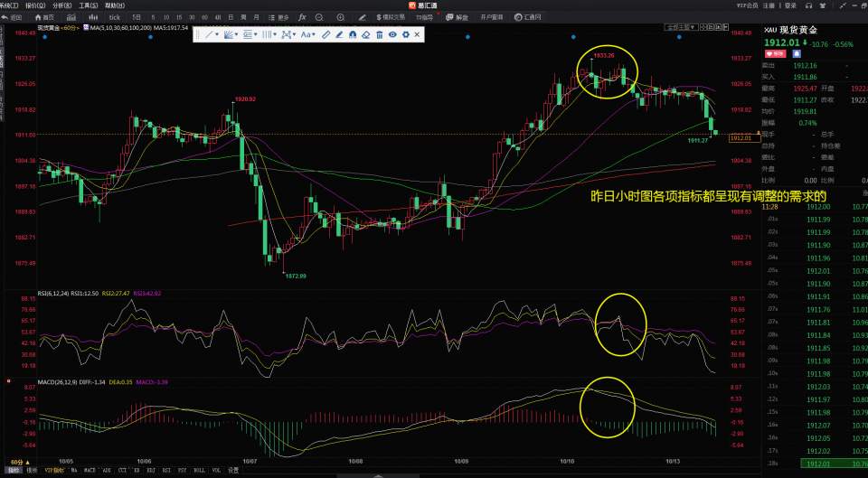The height and width of the screenshot is (478, 868).
Task: Open 解盘 market commentary
Action: pos(458,18)
